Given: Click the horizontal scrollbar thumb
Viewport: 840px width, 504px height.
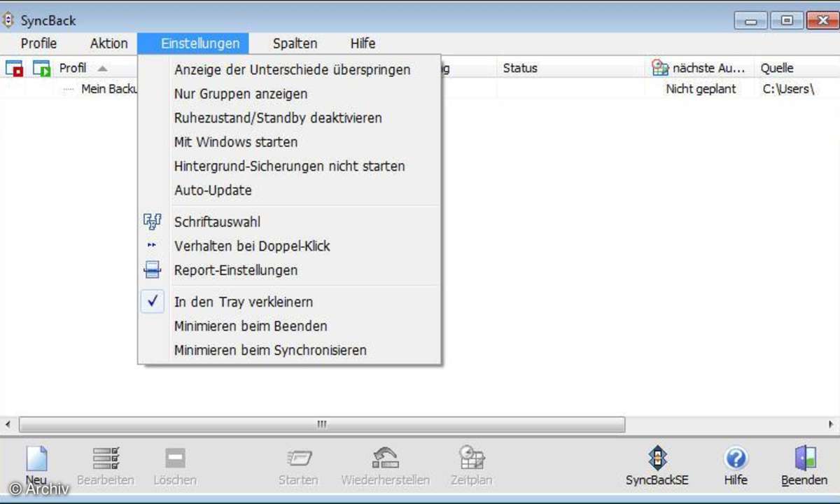Looking at the screenshot, I should point(322,424).
